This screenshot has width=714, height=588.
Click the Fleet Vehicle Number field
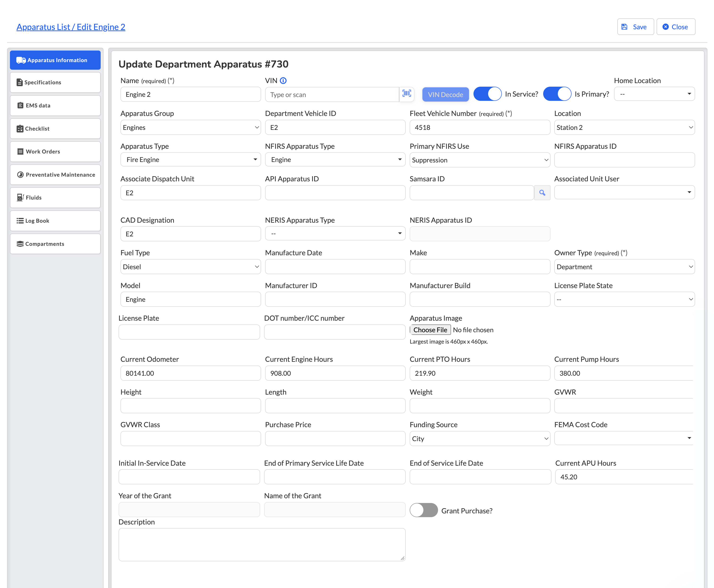coord(480,127)
